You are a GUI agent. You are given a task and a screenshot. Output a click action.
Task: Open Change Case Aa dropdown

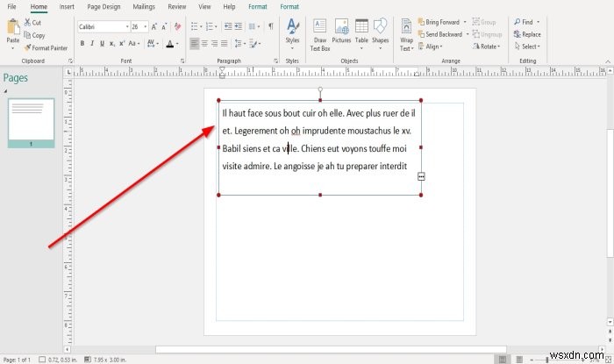tap(134, 44)
